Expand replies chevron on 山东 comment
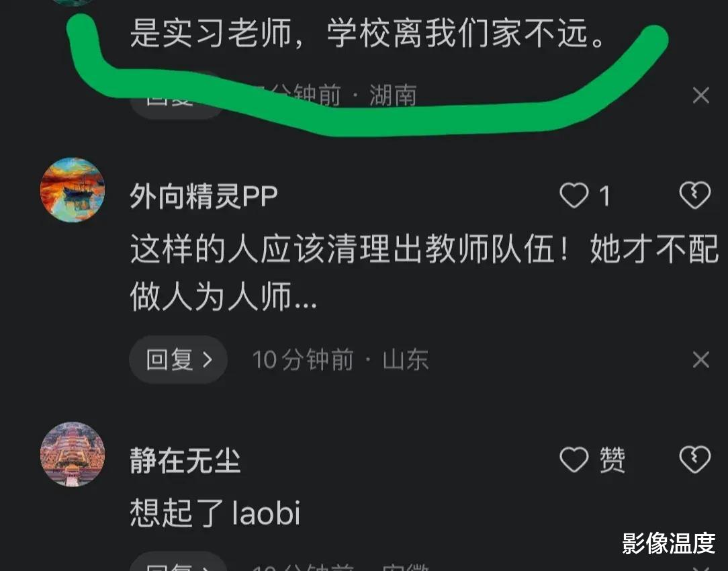728x571 pixels. pos(208,360)
